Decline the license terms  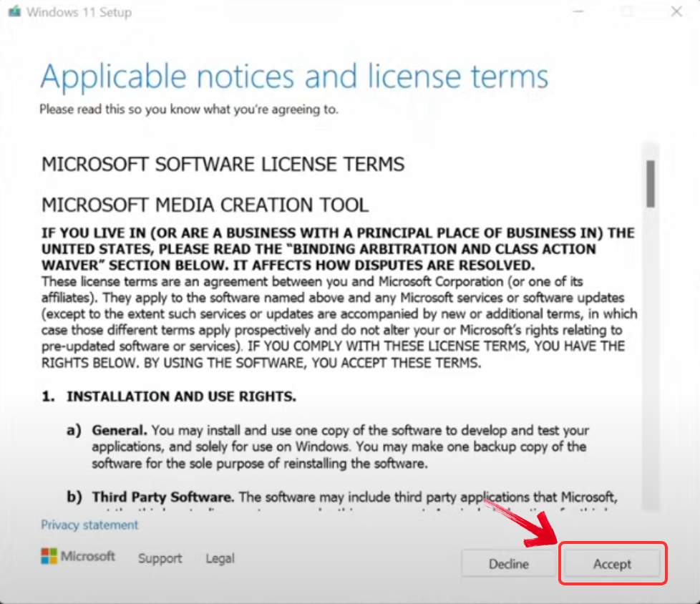pos(508,564)
